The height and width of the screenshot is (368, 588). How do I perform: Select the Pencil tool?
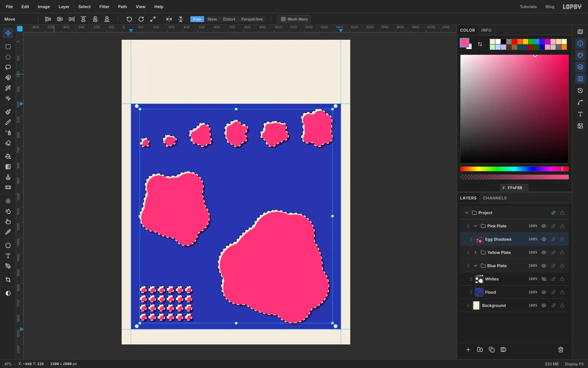pyautogui.click(x=8, y=122)
